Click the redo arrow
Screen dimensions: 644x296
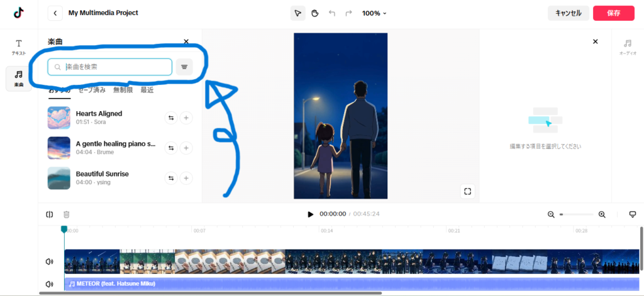point(348,13)
